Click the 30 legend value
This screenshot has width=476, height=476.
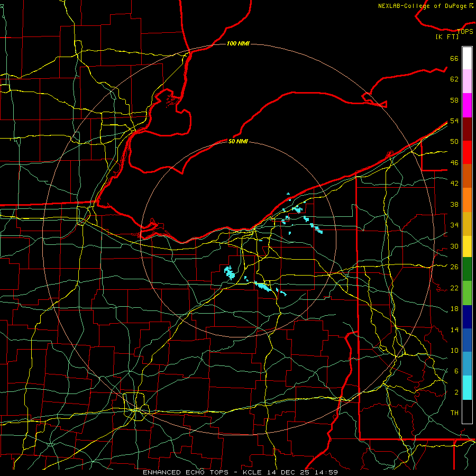454,246
